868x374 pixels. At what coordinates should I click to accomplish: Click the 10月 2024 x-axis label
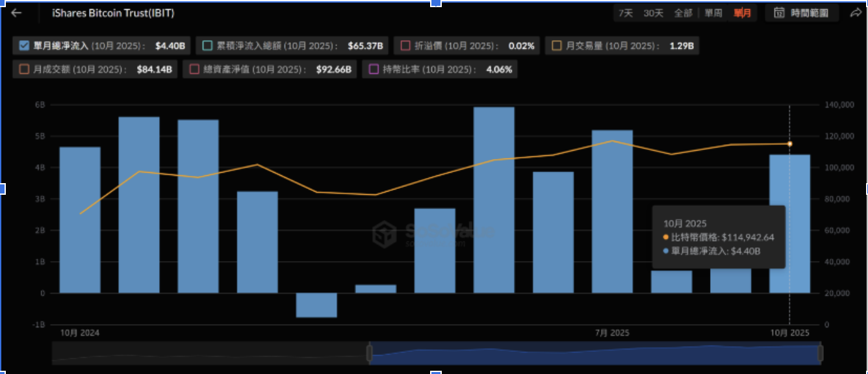[80, 332]
